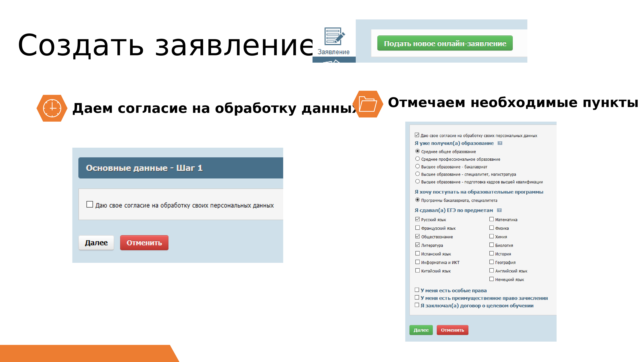Click small red 'Отменить' button in right form
The image size is (644, 362).
(x=452, y=330)
